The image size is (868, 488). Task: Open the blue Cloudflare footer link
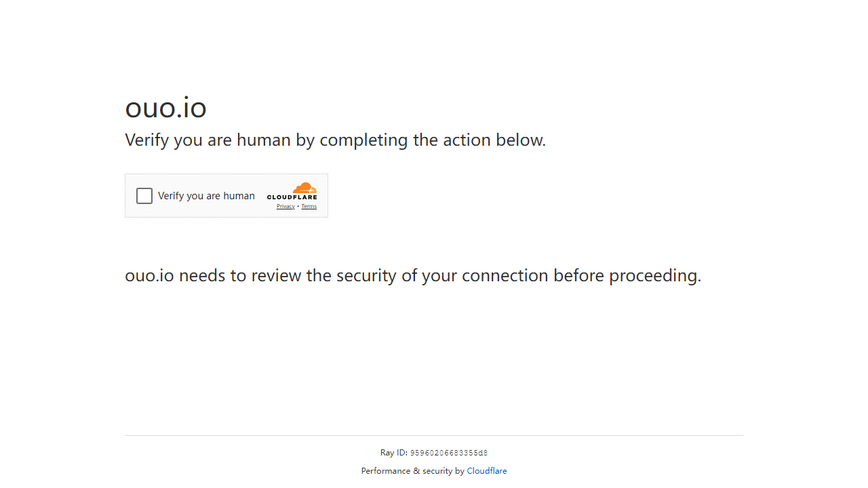click(x=487, y=471)
